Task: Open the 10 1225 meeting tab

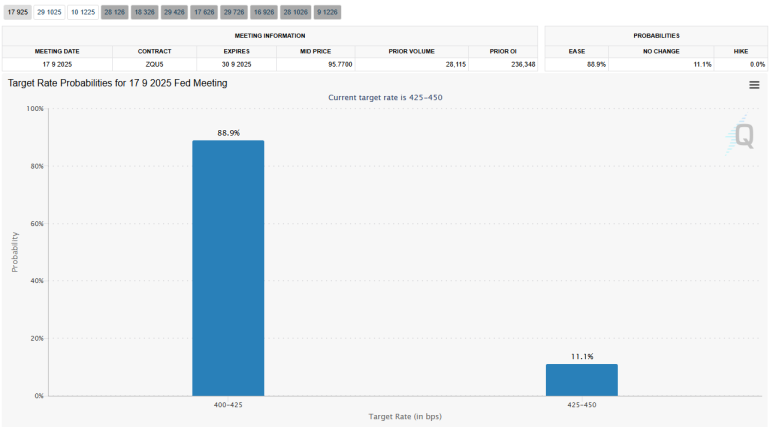Action: (x=83, y=12)
